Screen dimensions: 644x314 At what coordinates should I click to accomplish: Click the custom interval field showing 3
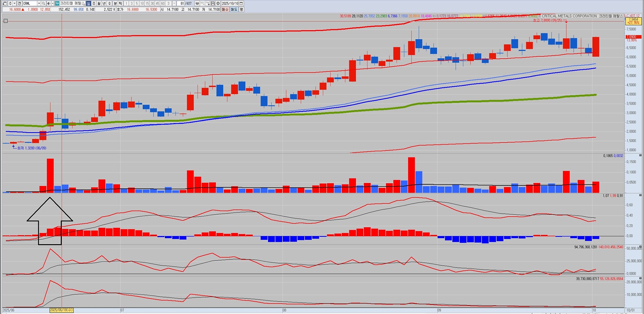click(169, 3)
